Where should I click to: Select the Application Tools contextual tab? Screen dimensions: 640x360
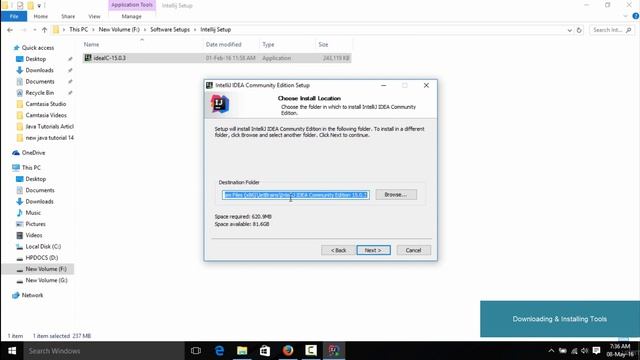tap(131, 5)
